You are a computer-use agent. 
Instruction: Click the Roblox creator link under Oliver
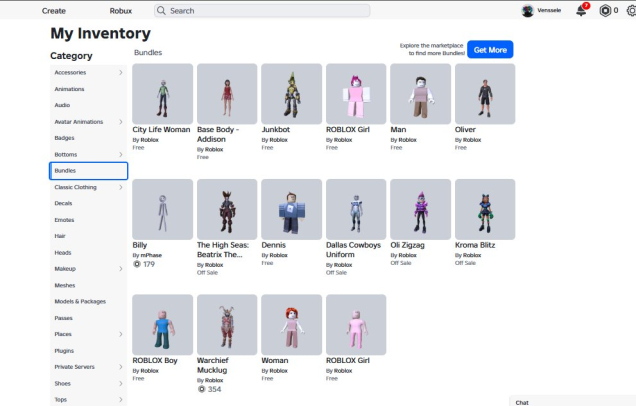click(x=472, y=140)
